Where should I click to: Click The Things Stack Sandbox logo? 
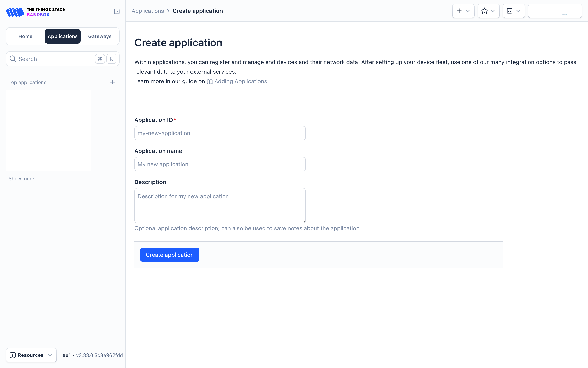36,12
